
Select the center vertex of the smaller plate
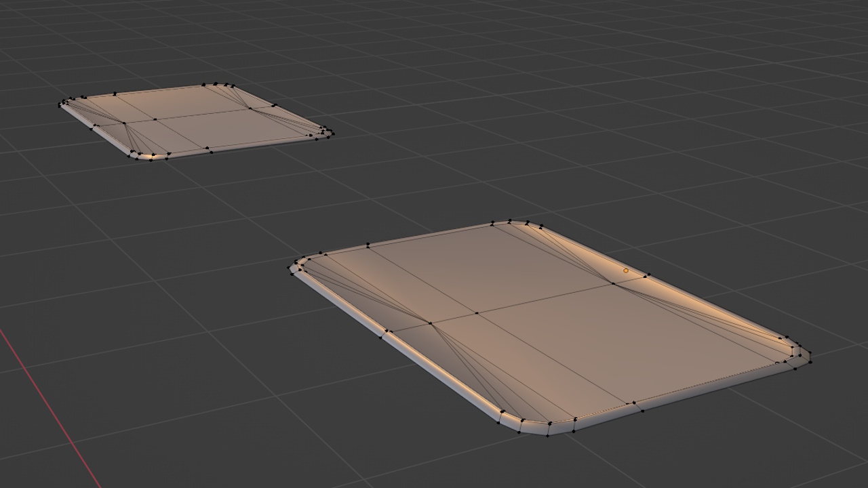(x=155, y=120)
